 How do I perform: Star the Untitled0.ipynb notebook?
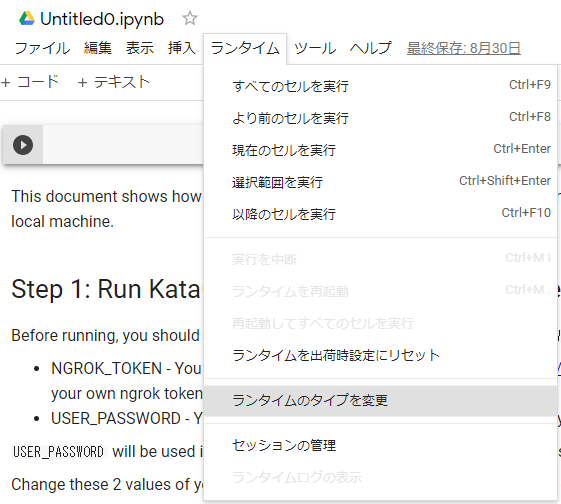(190, 18)
